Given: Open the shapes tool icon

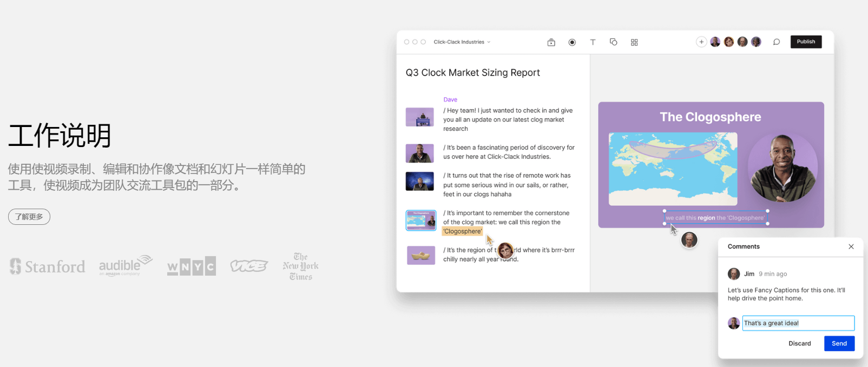Looking at the screenshot, I should tap(613, 42).
